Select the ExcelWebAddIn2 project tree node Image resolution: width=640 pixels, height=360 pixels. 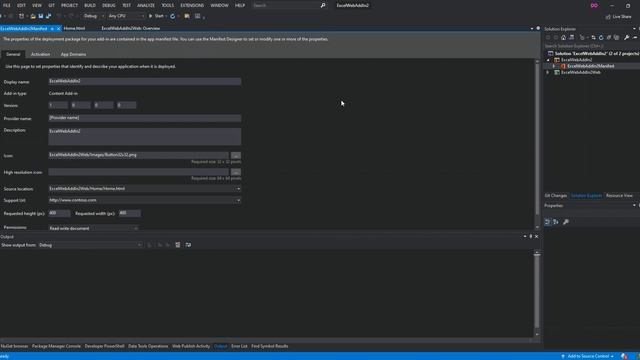576,60
